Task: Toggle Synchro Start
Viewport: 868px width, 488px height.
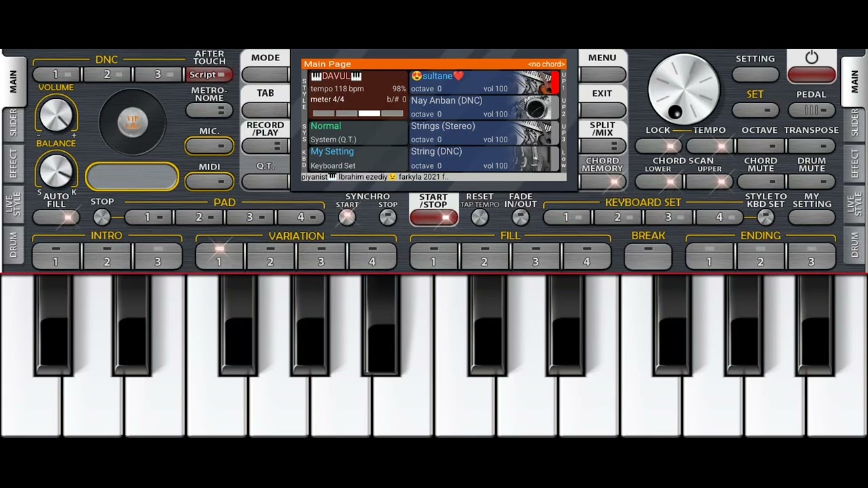Action: [347, 217]
